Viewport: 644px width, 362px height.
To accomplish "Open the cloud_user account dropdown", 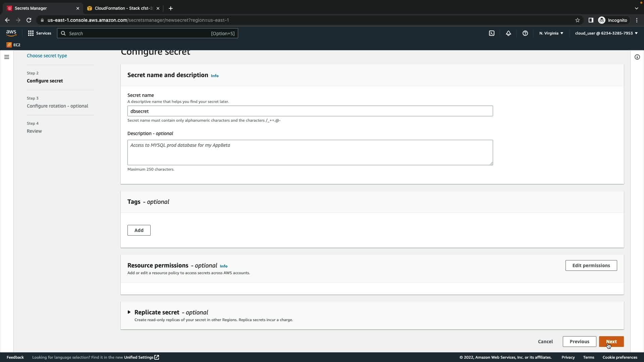I will pyautogui.click(x=606, y=33).
